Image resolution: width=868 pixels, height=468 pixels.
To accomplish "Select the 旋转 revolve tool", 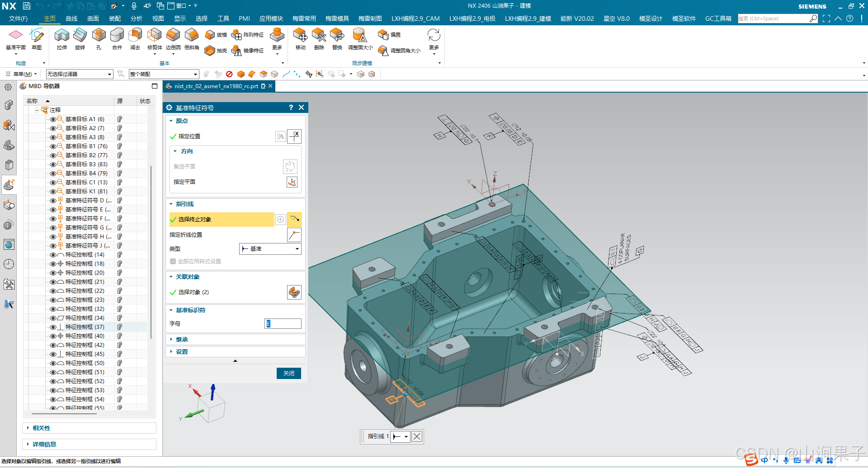I will (x=80, y=39).
